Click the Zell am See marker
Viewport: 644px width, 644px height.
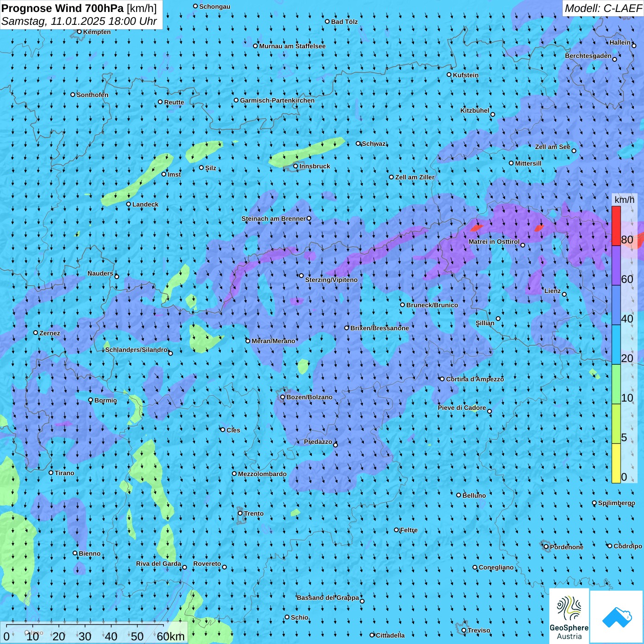[574, 150]
